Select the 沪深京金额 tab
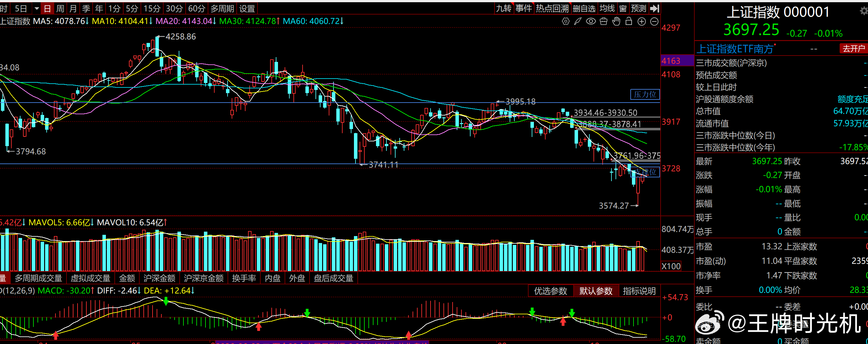The image size is (868, 344). [x=204, y=278]
